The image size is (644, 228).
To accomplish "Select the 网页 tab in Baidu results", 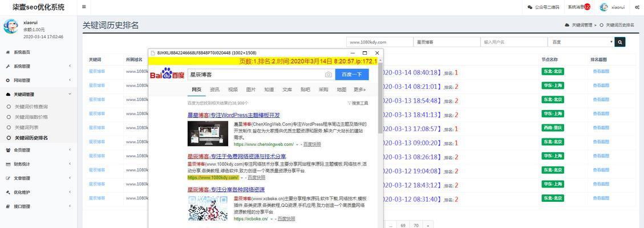I will (197, 89).
